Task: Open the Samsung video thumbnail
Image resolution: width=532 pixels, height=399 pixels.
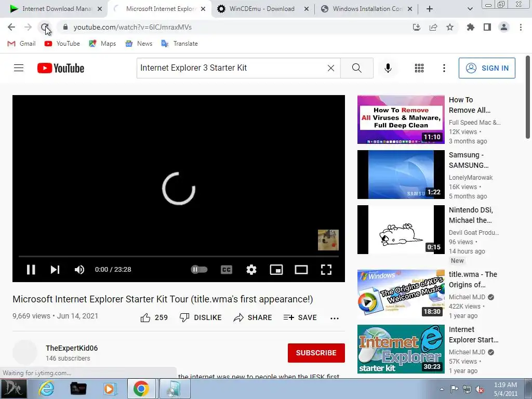Action: (401, 175)
